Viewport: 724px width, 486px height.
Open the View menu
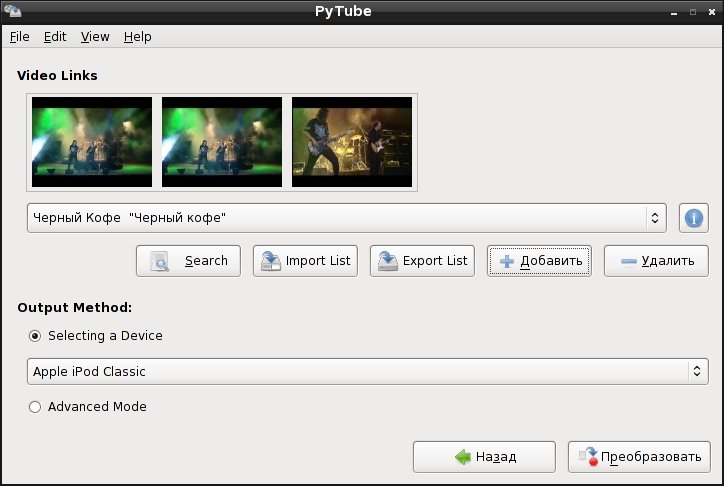[x=95, y=36]
